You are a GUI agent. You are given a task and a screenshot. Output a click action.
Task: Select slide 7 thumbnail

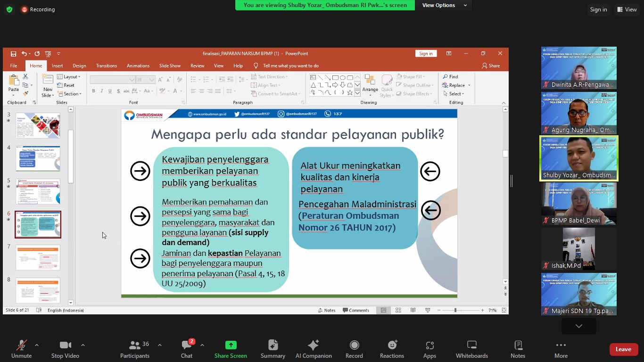pyautogui.click(x=38, y=257)
